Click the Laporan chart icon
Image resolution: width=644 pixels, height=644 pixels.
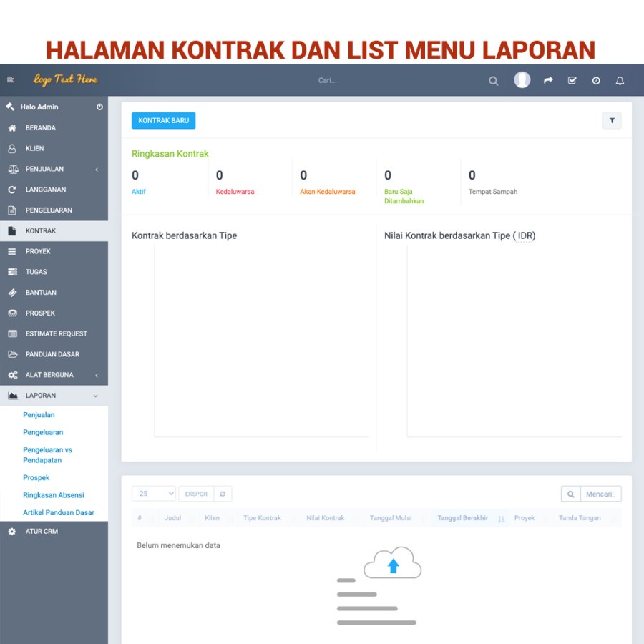pos(12,395)
